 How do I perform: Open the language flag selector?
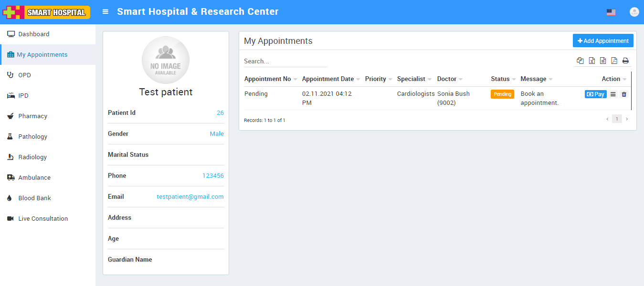click(611, 12)
